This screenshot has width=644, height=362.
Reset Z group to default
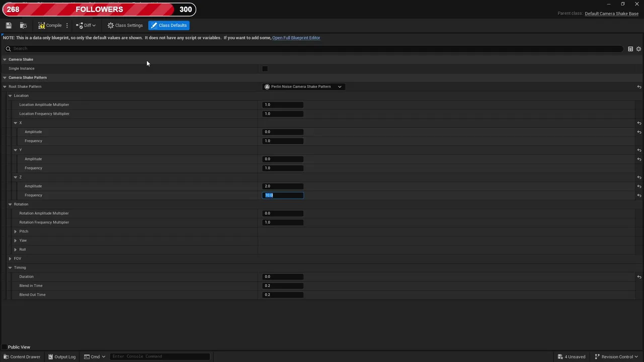pyautogui.click(x=639, y=177)
